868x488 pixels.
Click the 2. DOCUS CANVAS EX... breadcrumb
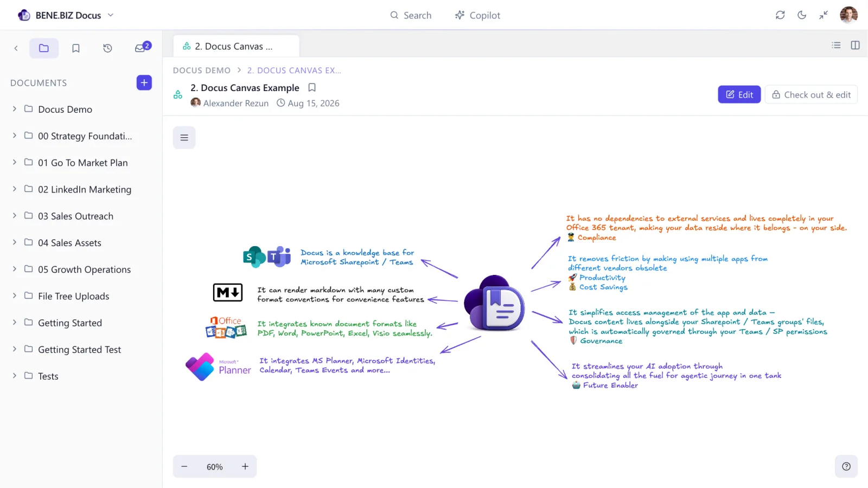[294, 70]
